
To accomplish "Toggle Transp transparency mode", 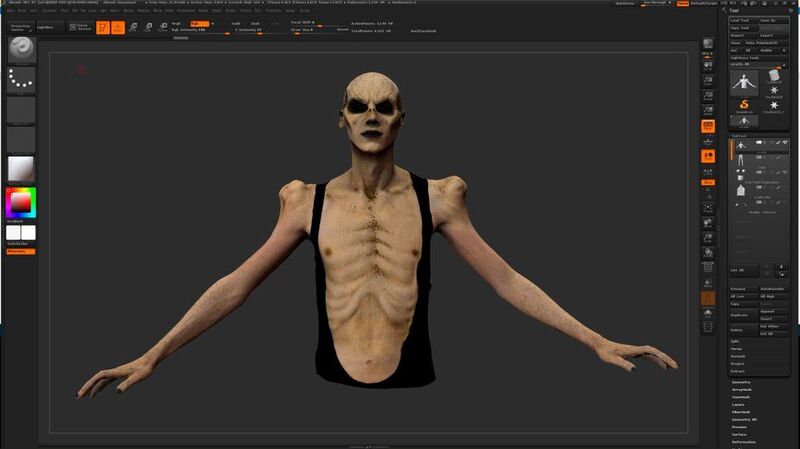I will [x=708, y=283].
